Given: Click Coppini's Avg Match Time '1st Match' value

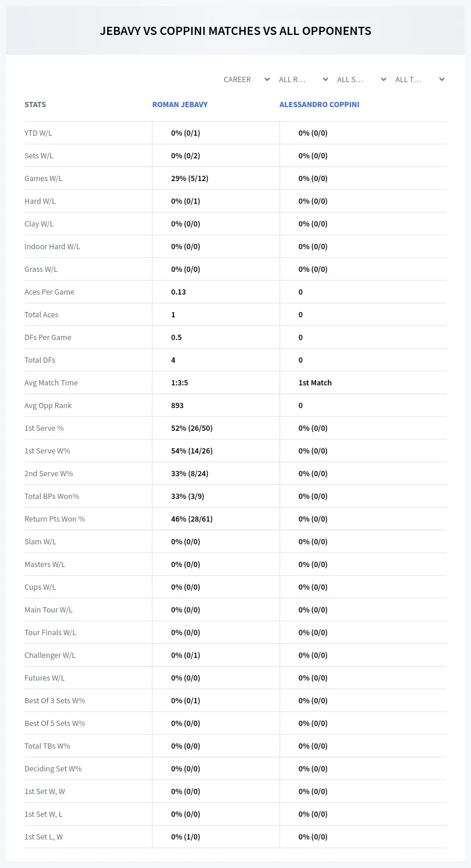Looking at the screenshot, I should click(315, 382).
